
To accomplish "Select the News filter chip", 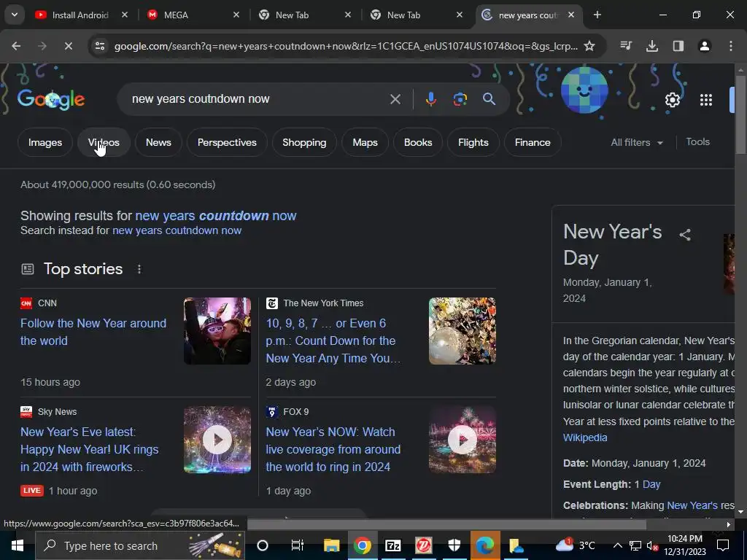I will pos(158,142).
